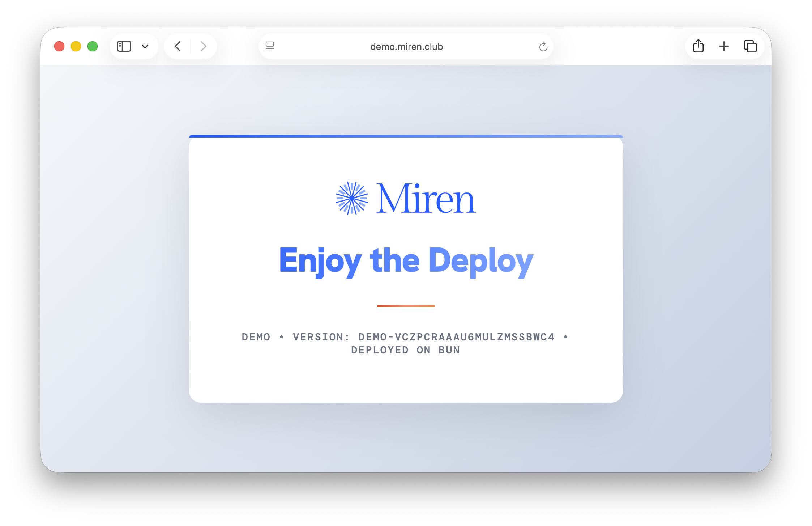The image size is (812, 526).
Task: Toggle the Safari sidebar
Action: (x=124, y=46)
